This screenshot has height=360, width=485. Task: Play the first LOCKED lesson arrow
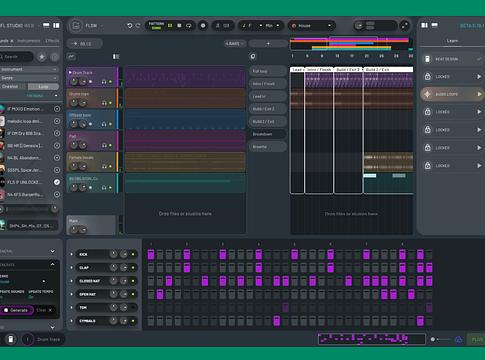479,77
